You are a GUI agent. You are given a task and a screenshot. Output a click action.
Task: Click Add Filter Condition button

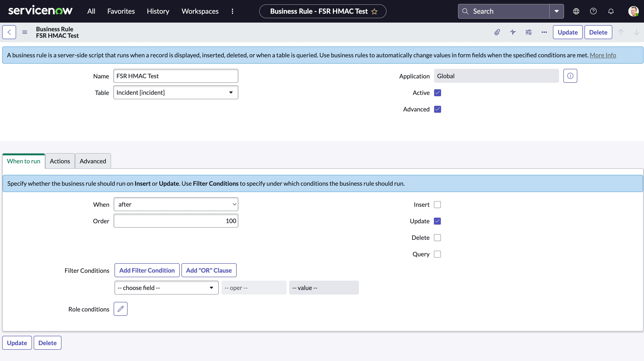coord(147,270)
